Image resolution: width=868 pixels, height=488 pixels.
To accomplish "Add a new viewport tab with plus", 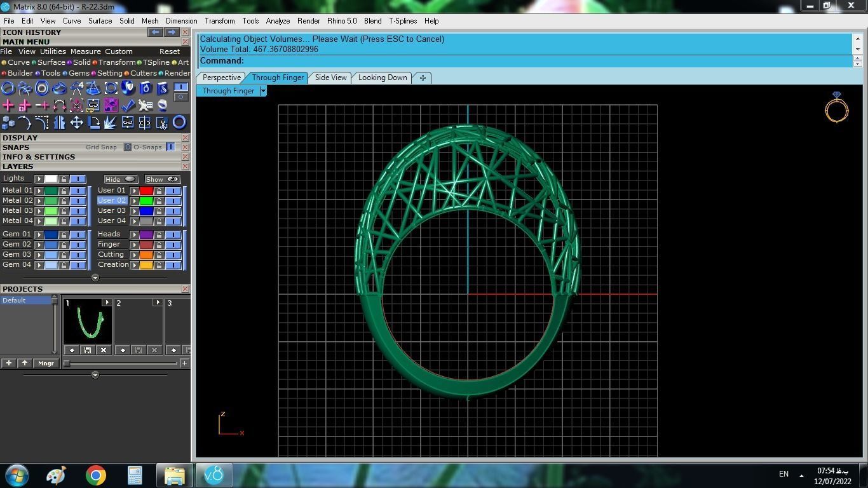I will point(423,78).
